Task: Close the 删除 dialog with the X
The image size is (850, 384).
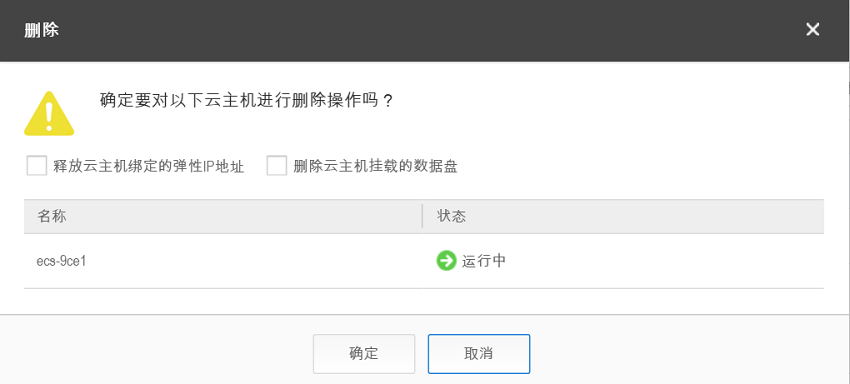Action: (x=812, y=30)
